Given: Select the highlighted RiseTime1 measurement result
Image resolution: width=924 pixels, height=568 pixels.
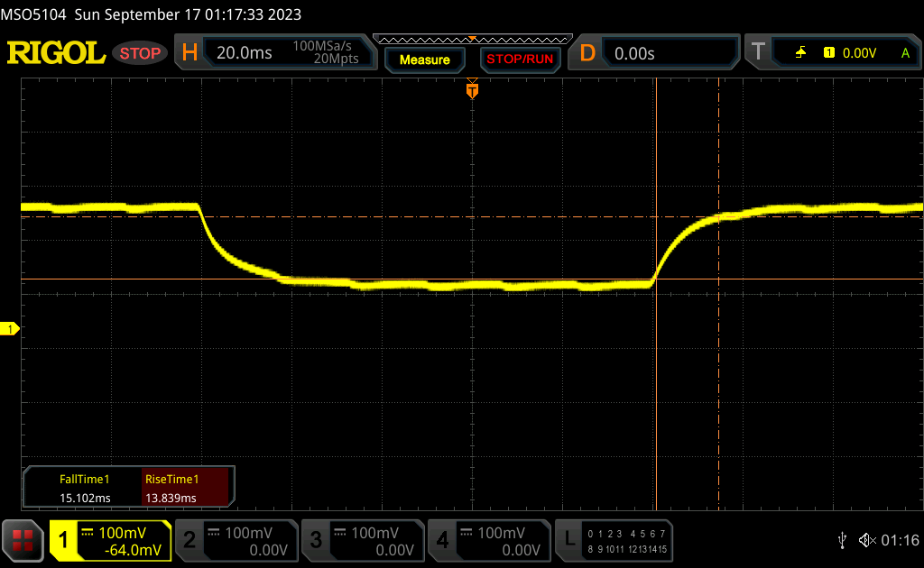Looking at the screenshot, I should [x=185, y=488].
